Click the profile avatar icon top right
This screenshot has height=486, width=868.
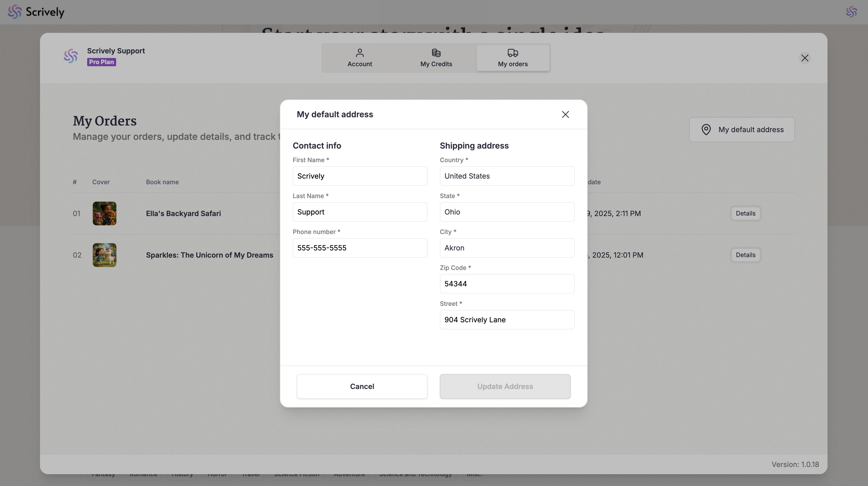coord(851,12)
